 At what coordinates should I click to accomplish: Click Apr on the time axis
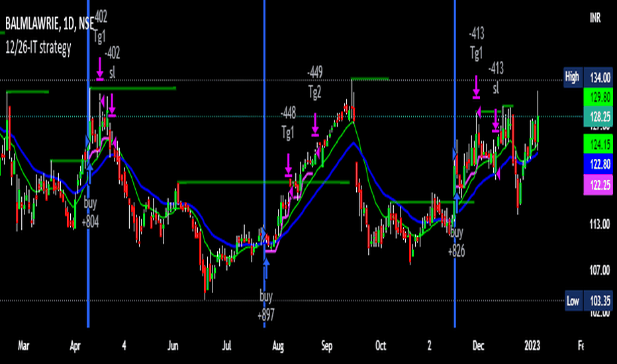point(75,346)
